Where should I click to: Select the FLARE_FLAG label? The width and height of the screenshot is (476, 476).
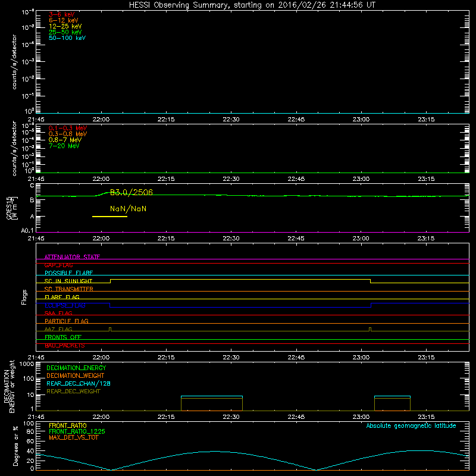(62, 297)
